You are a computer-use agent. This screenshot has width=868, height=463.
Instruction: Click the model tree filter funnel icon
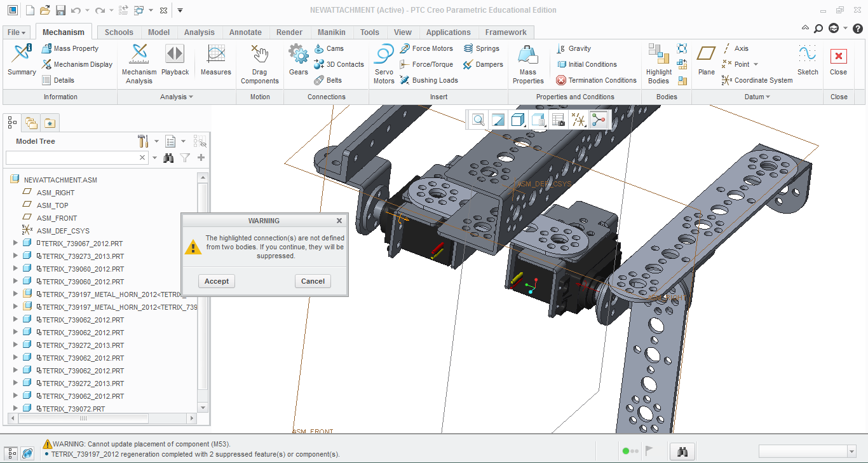tap(185, 158)
